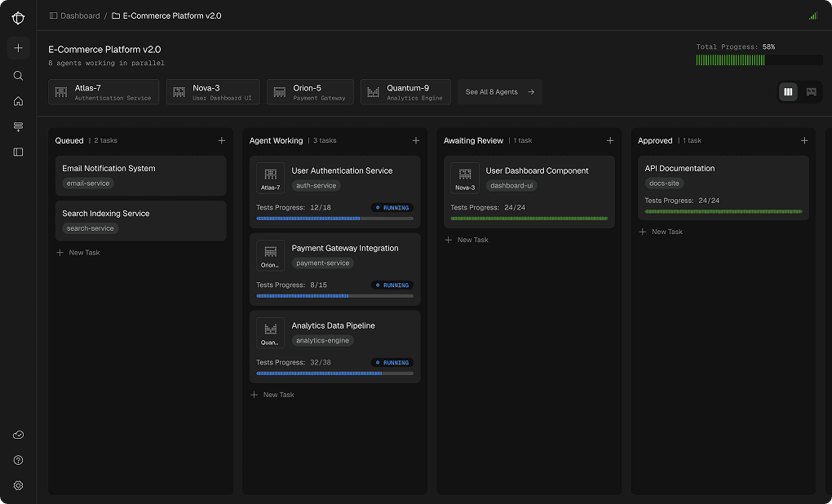This screenshot has width=832, height=504.
Task: Click the plus icon in left sidebar
Action: coord(18,48)
